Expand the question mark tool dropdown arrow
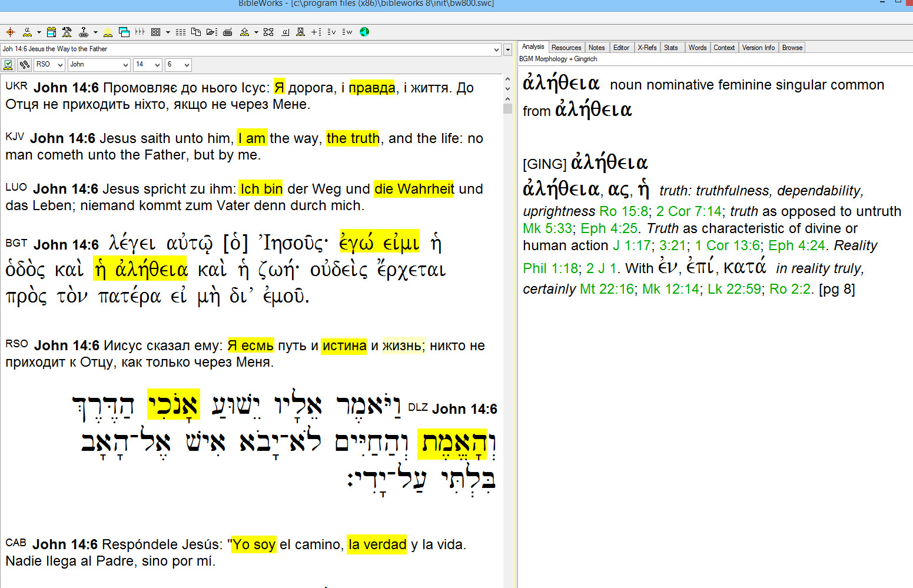This screenshot has height=588, width=913. 95,32
